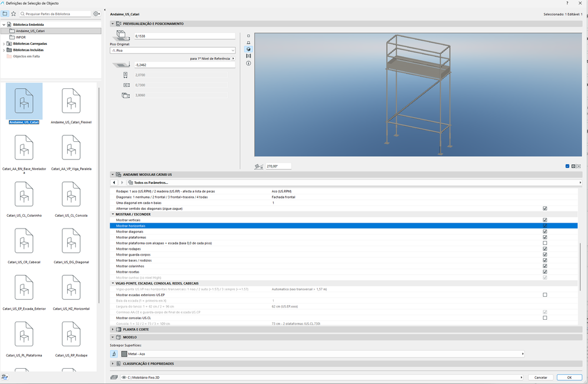
Task: Open the Metal - Aço surface dropdown
Action: tap(322, 353)
